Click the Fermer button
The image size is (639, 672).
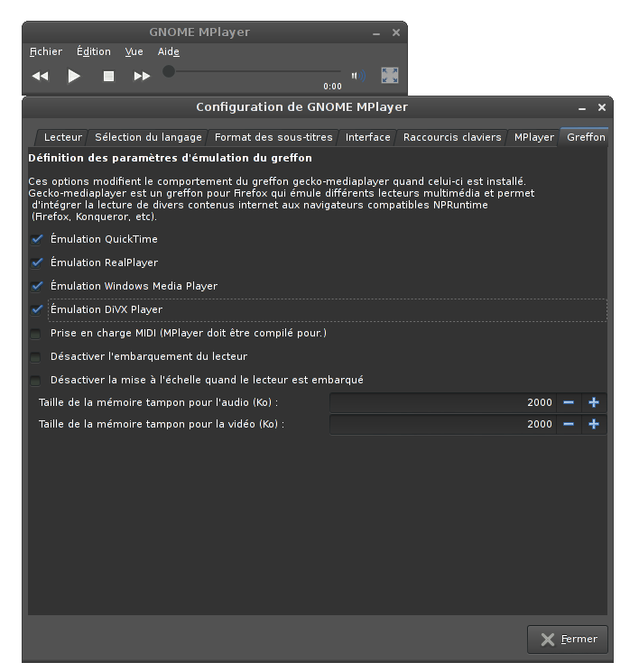(568, 640)
